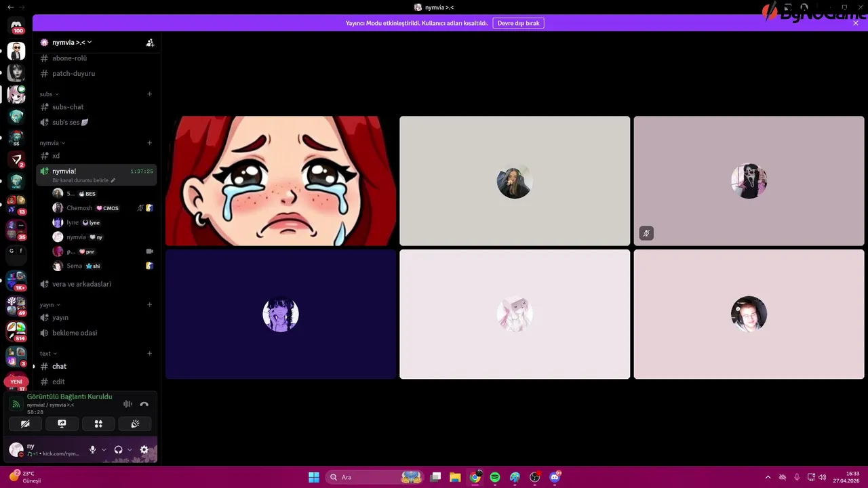Collapse the nymvia channel category
Screen dimensions: 868x488
[52, 143]
